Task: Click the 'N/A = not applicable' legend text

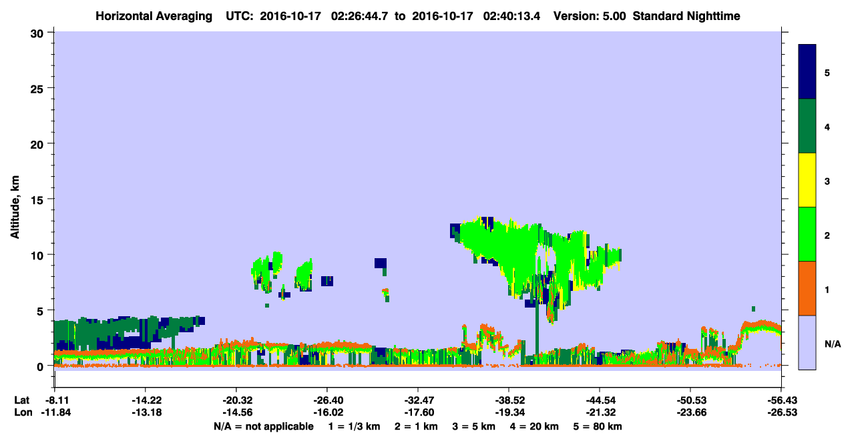Action: pos(263,426)
